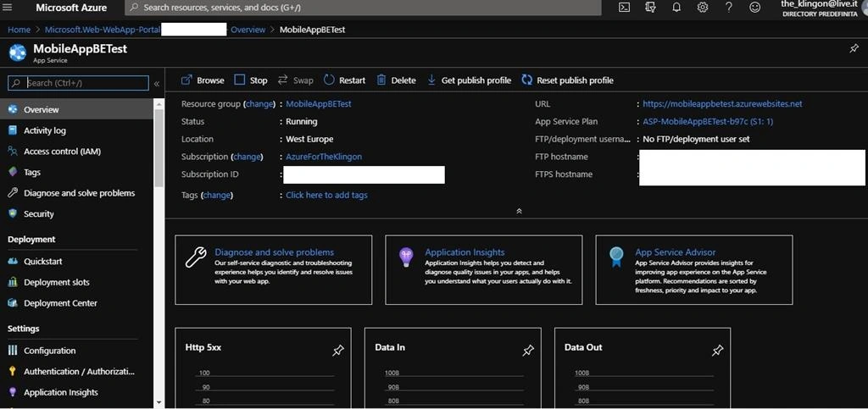Click Reset publish profile
The image size is (868, 409).
[x=567, y=80]
